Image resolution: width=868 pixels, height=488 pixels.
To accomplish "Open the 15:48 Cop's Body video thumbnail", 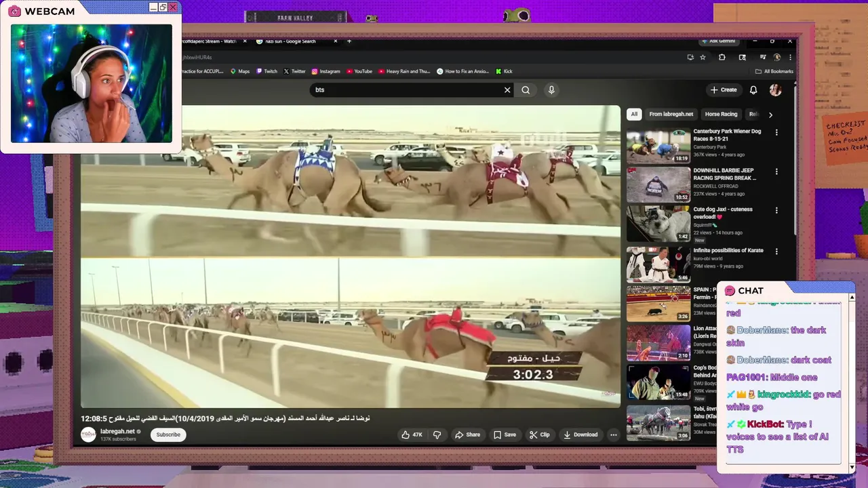I will (658, 383).
